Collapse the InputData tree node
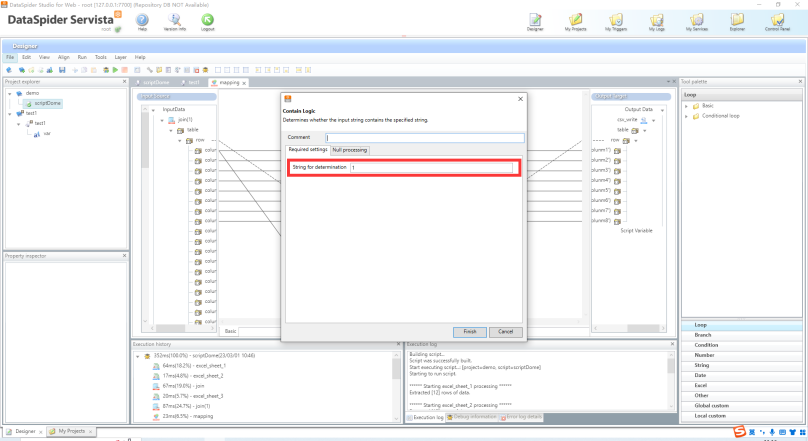This screenshot has width=808, height=441. tap(153, 110)
